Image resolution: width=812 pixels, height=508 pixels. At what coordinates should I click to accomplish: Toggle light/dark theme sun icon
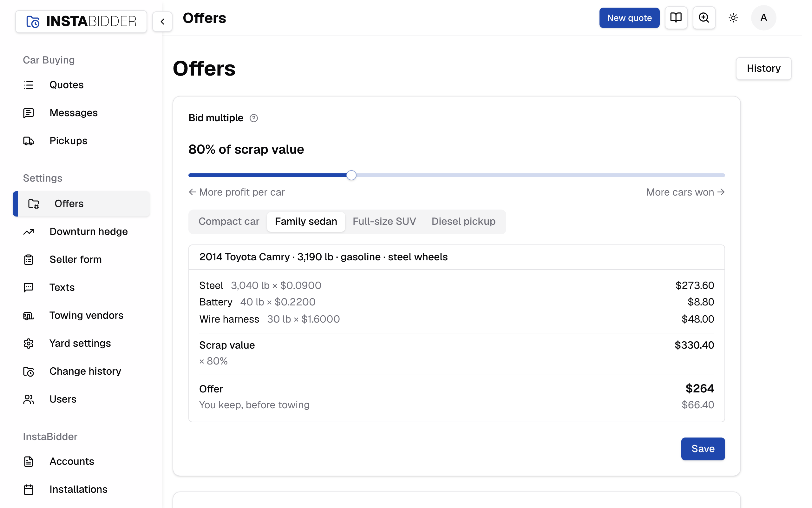click(733, 17)
